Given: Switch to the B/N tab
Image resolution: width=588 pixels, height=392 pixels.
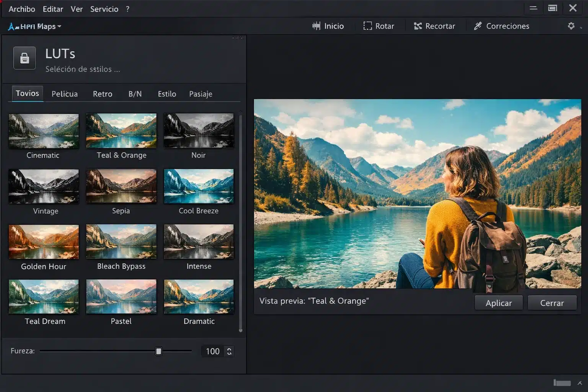Looking at the screenshot, I should [135, 94].
